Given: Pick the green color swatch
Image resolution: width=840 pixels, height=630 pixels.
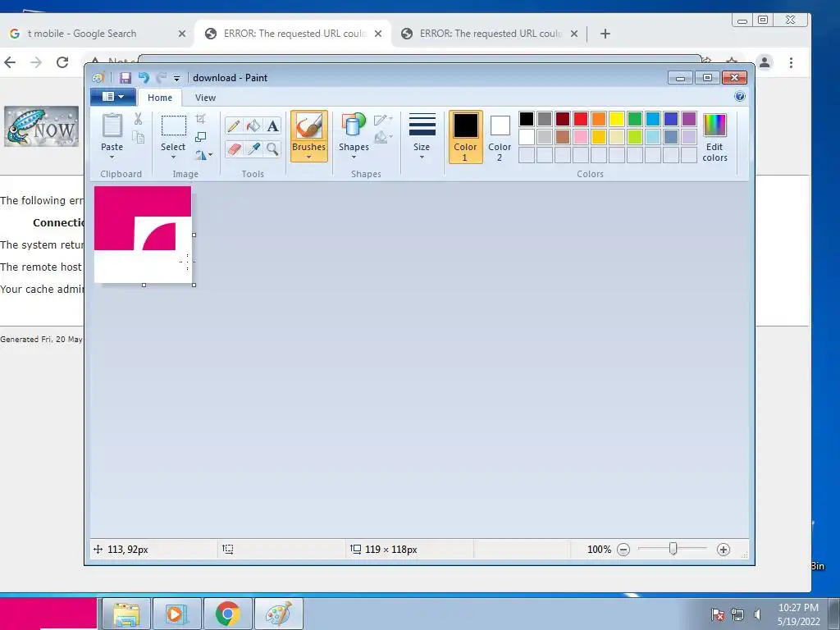Looking at the screenshot, I should (x=635, y=119).
